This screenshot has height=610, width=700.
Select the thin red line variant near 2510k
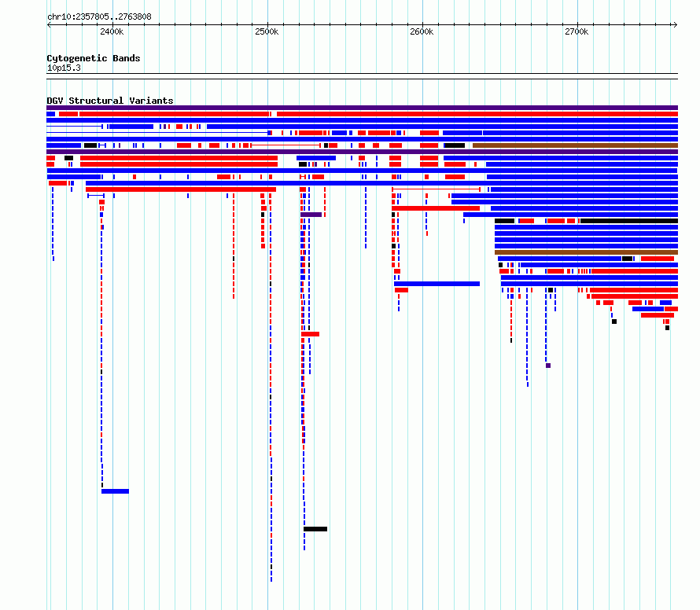(286, 145)
